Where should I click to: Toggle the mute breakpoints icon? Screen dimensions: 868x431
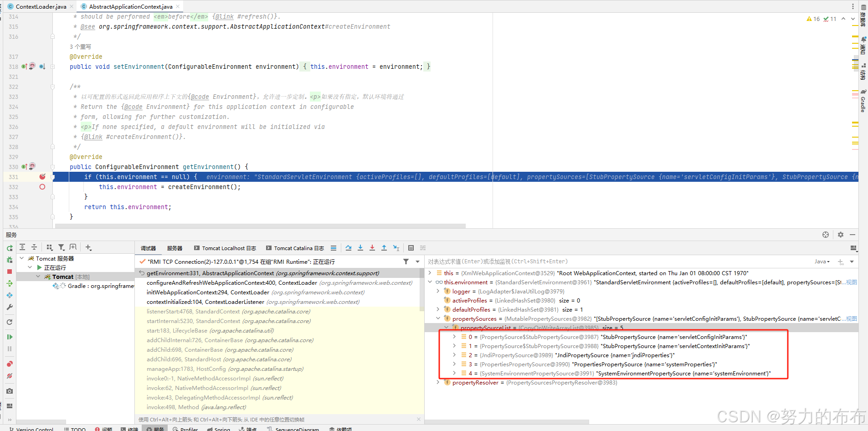(x=10, y=376)
